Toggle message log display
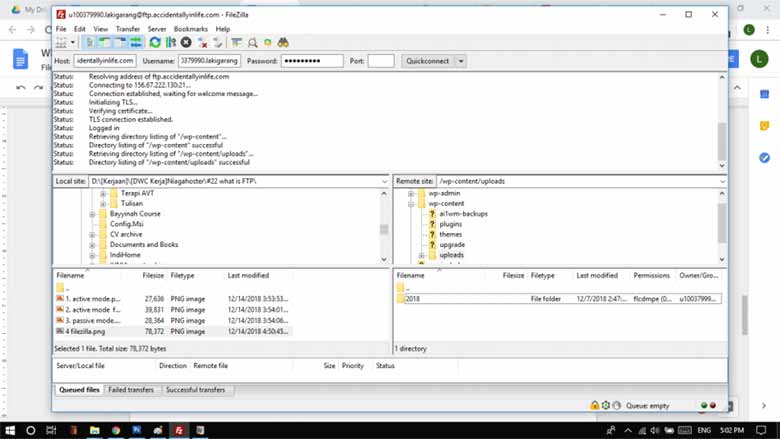 [x=90, y=43]
